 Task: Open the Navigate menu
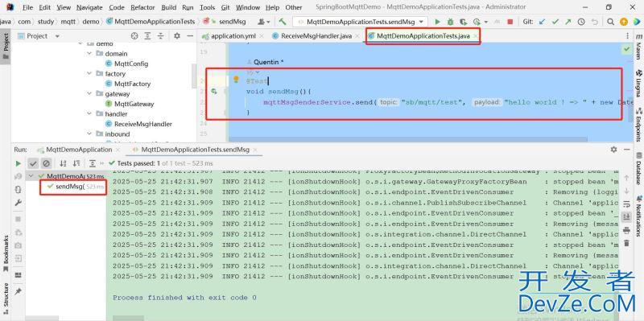pyautogui.click(x=89, y=7)
